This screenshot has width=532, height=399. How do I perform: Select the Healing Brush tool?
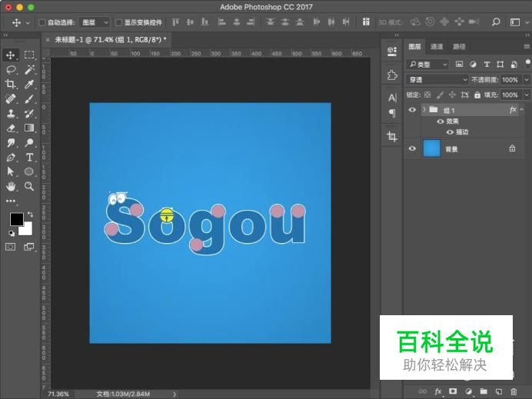point(11,98)
